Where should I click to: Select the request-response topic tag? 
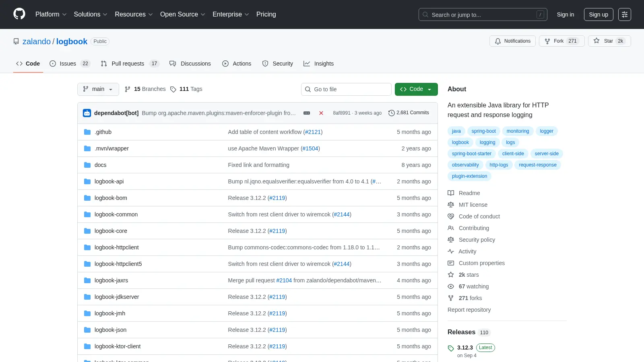click(538, 165)
